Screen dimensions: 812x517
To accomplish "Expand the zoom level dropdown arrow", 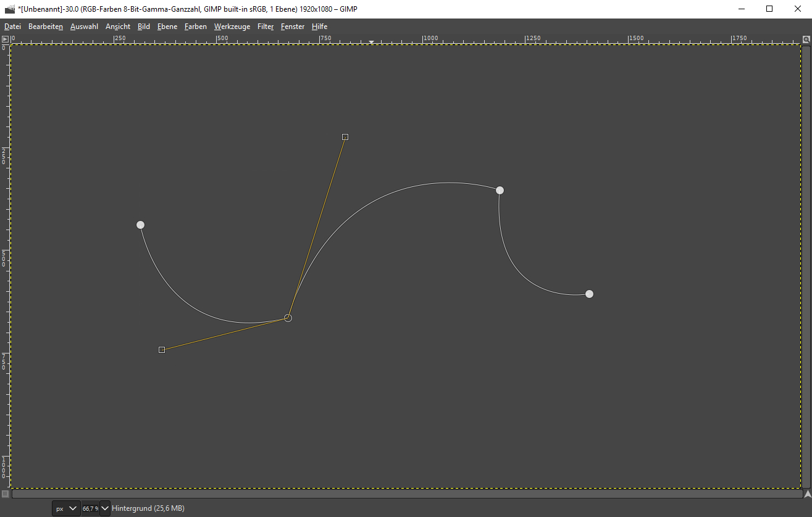I will (x=105, y=508).
